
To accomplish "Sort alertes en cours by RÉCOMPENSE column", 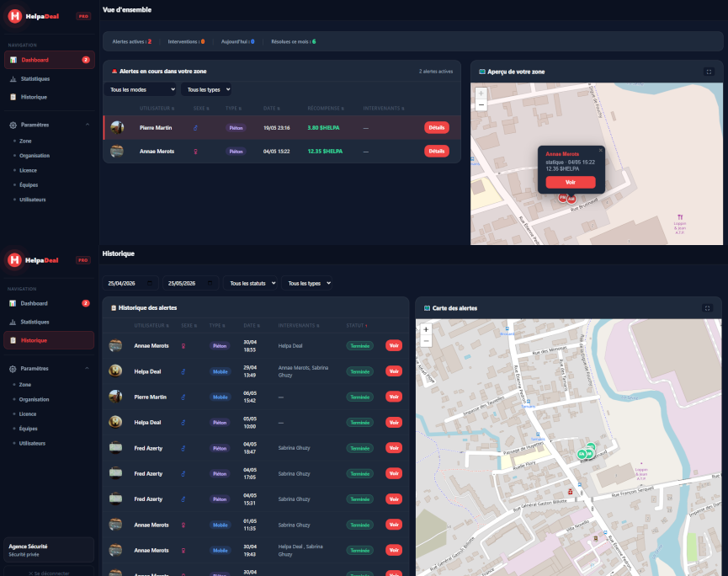I will point(326,109).
